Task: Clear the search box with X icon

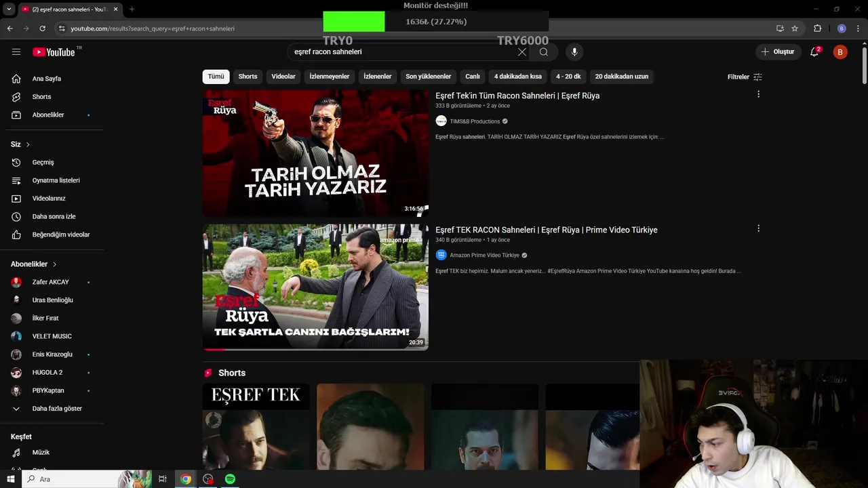Action: point(522,52)
